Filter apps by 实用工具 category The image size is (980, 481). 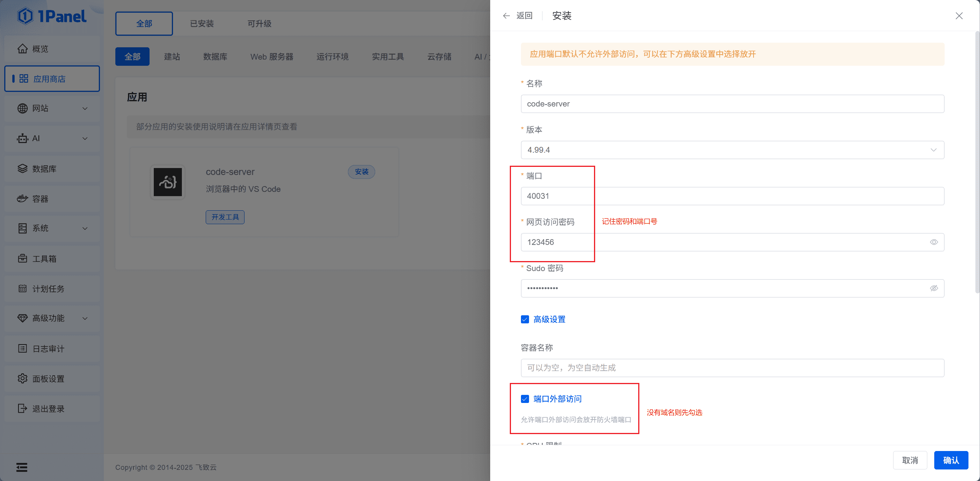tap(388, 57)
